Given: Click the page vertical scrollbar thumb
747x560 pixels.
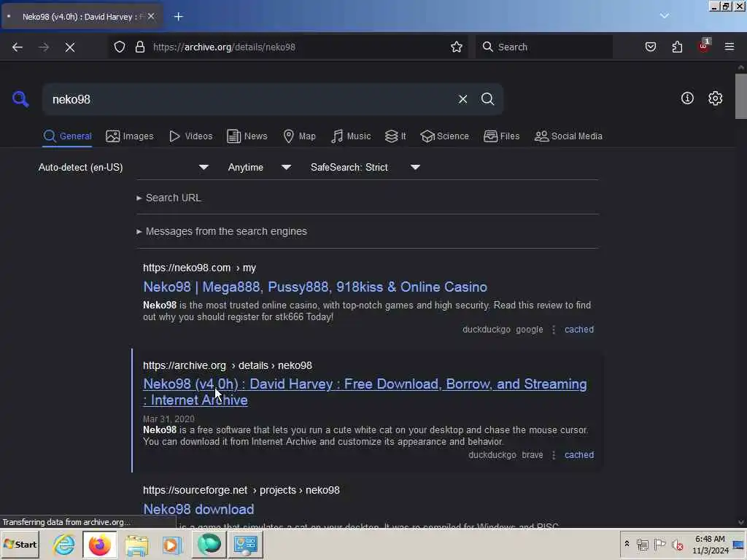Looking at the screenshot, I should tap(741, 96).
